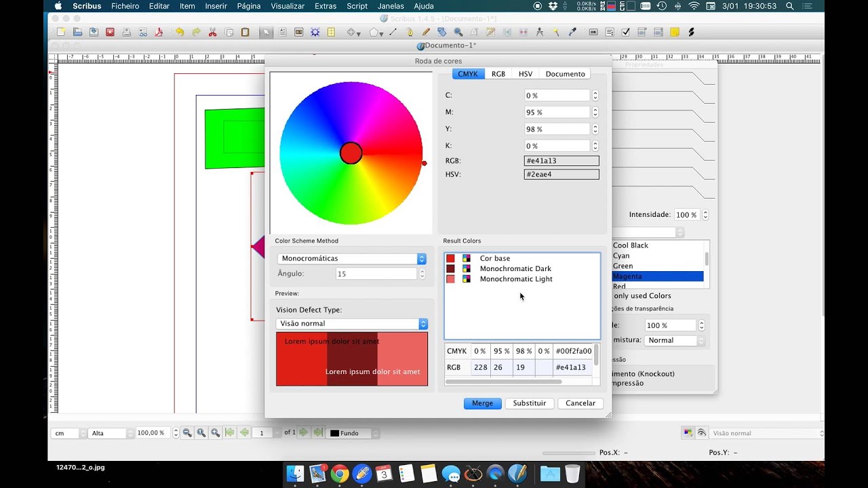The height and width of the screenshot is (488, 868).
Task: Click the next page green arrow
Action: (304, 432)
